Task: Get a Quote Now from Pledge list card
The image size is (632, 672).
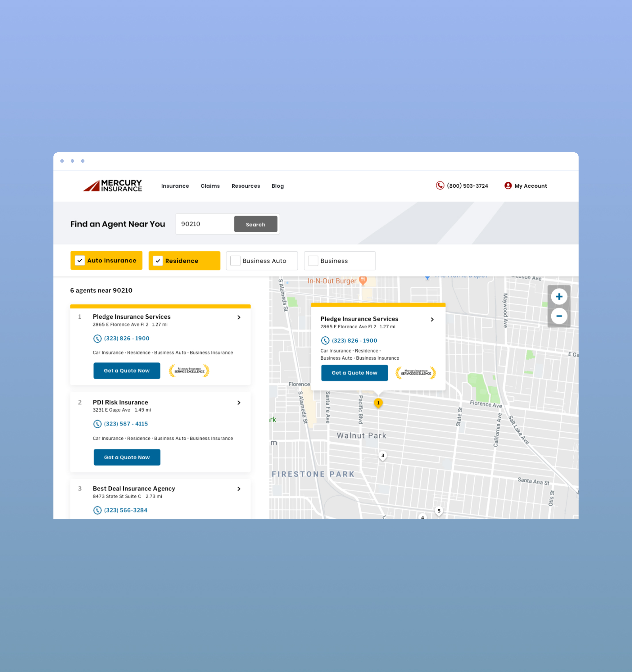Action: pyautogui.click(x=127, y=371)
